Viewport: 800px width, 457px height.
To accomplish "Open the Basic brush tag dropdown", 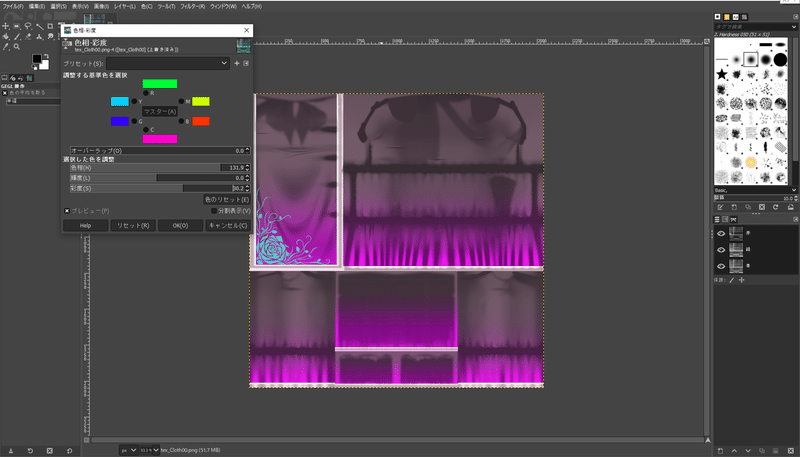I will point(794,190).
